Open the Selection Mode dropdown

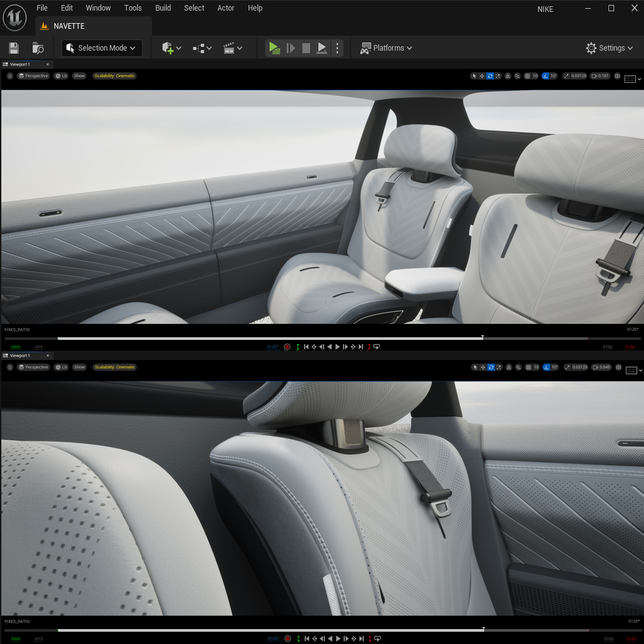coord(102,48)
